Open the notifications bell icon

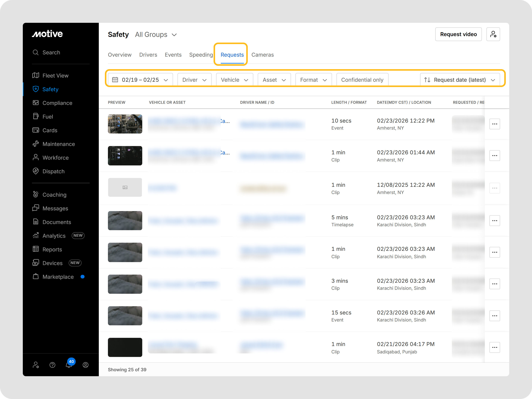(x=69, y=365)
